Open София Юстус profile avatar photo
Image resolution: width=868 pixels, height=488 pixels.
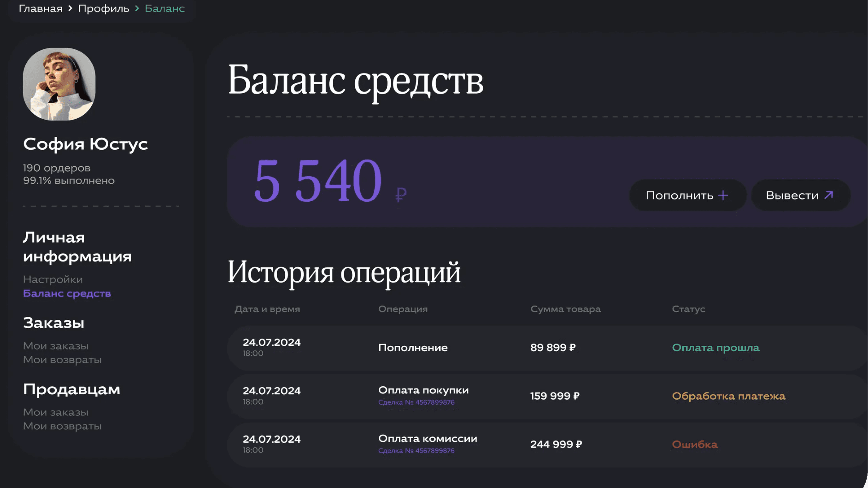[59, 84]
